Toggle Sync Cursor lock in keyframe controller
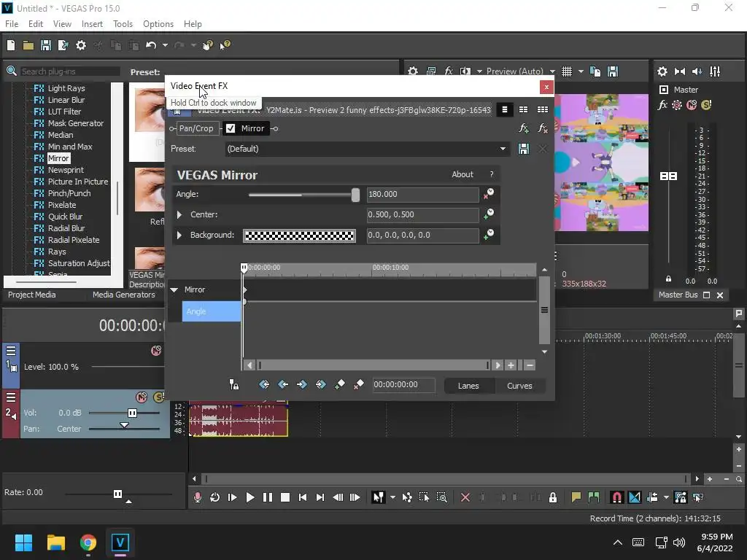The image size is (747, 560). (x=234, y=384)
